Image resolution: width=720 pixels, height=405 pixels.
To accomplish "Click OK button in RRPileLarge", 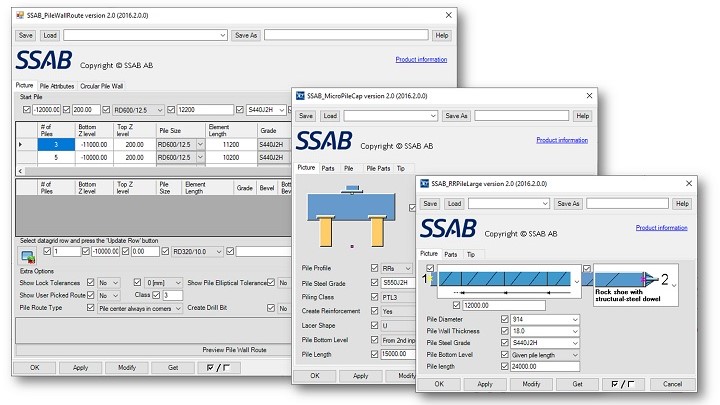I will tap(439, 384).
